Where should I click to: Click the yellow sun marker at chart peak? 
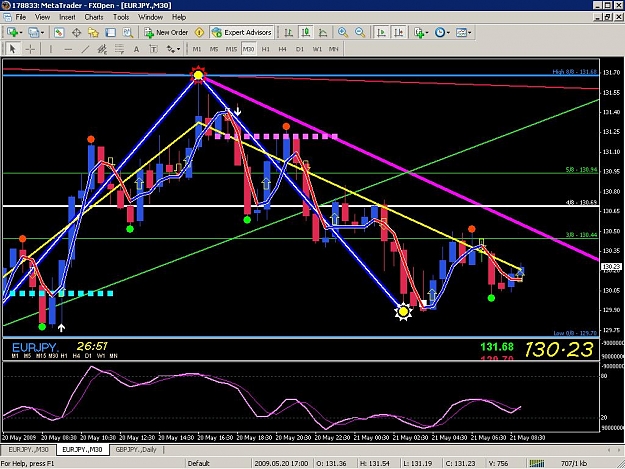[198, 75]
